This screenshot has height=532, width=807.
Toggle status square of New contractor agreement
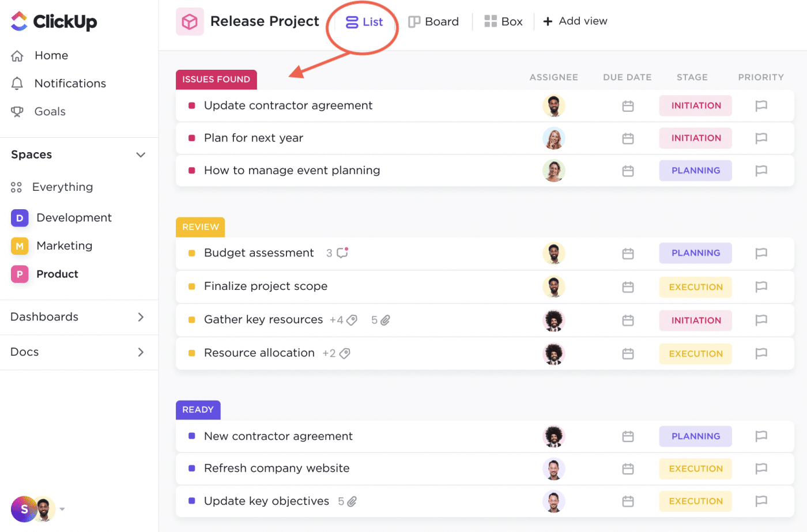[192, 436]
